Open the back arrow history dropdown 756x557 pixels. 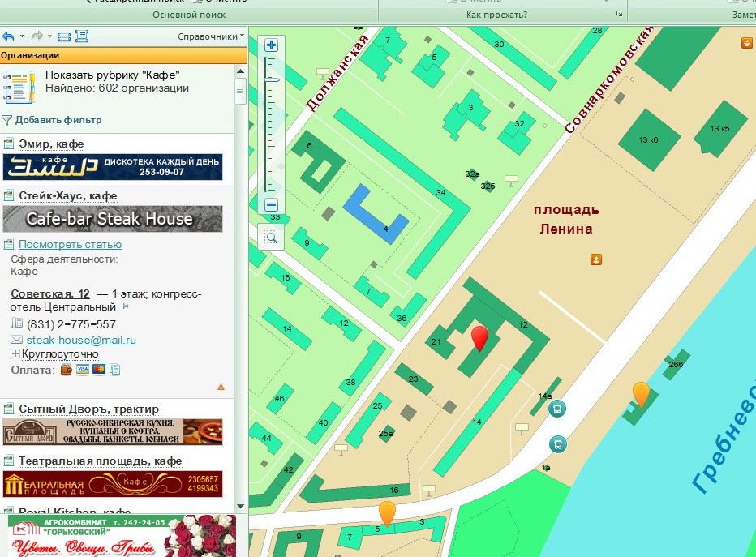[x=22, y=36]
